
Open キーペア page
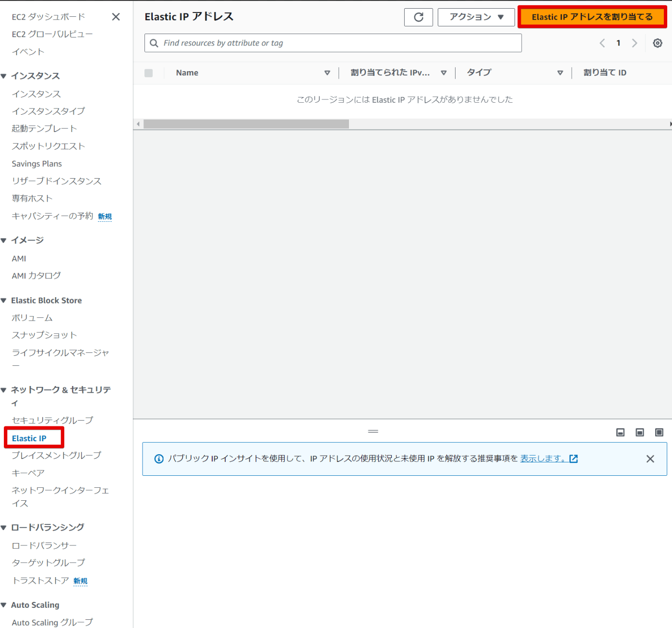click(28, 473)
